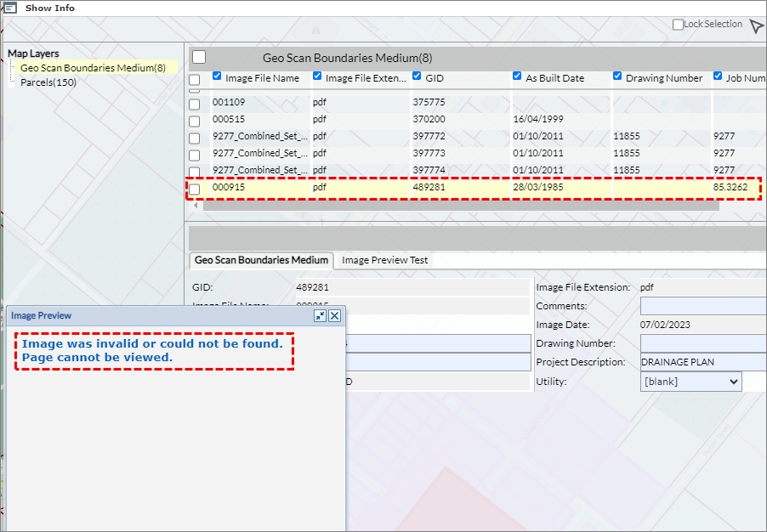Tick the checkbox for row 000915
This screenshot has width=767, height=532.
[x=195, y=189]
